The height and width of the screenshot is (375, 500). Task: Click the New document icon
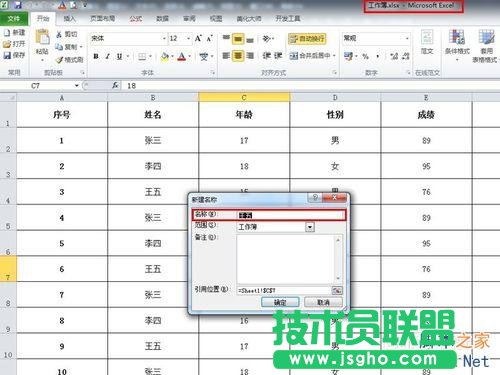[x=7, y=32]
